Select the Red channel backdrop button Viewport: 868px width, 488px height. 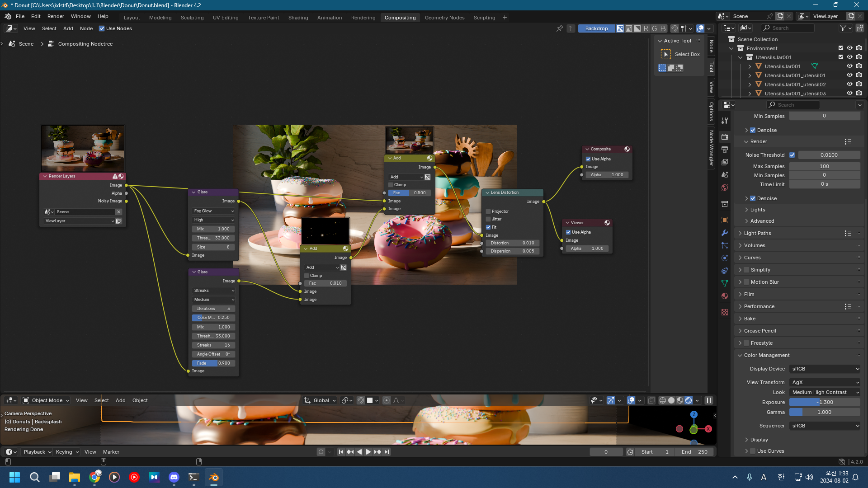click(646, 28)
